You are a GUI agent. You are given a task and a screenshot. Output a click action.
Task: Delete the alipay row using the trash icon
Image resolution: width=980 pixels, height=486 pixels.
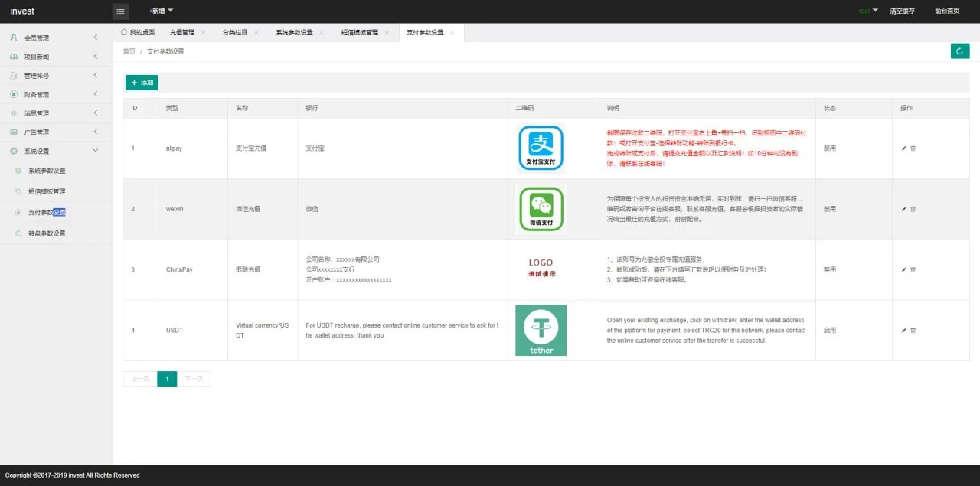pyautogui.click(x=913, y=148)
